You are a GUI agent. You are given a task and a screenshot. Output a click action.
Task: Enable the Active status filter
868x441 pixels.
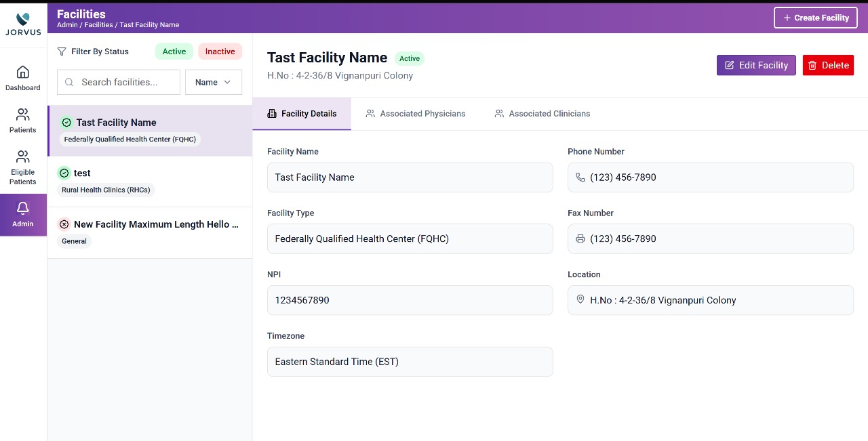coord(174,51)
